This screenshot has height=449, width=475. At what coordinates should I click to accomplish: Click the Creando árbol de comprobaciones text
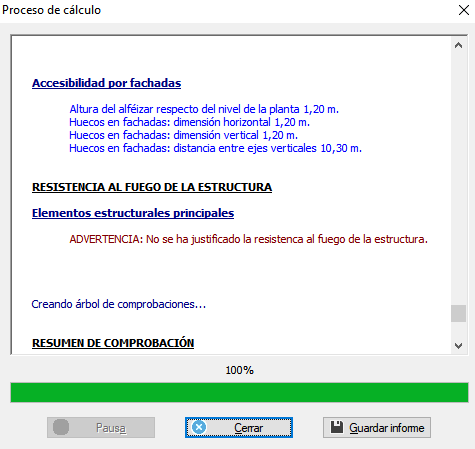(119, 304)
